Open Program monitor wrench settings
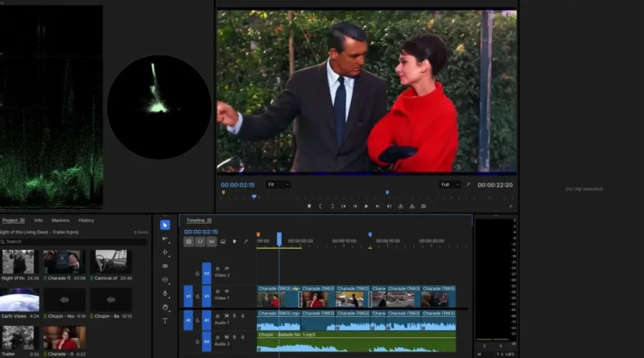This screenshot has width=644, height=358. pyautogui.click(x=469, y=185)
